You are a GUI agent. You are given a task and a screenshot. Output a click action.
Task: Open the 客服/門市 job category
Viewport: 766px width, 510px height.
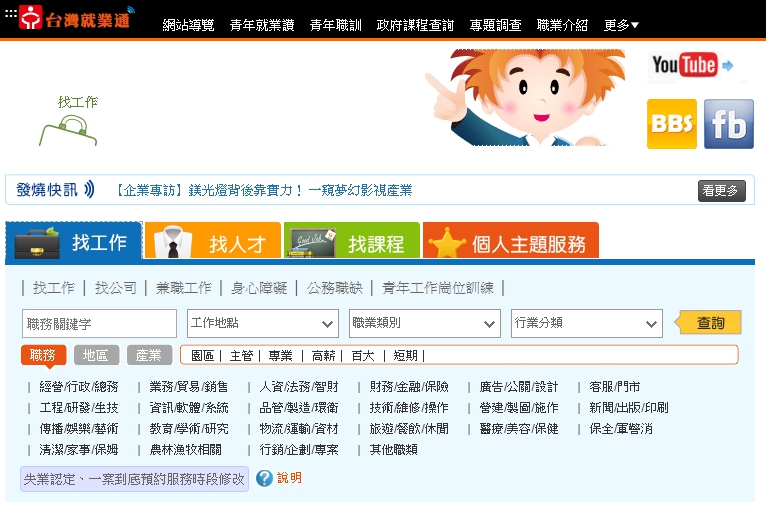click(x=615, y=387)
